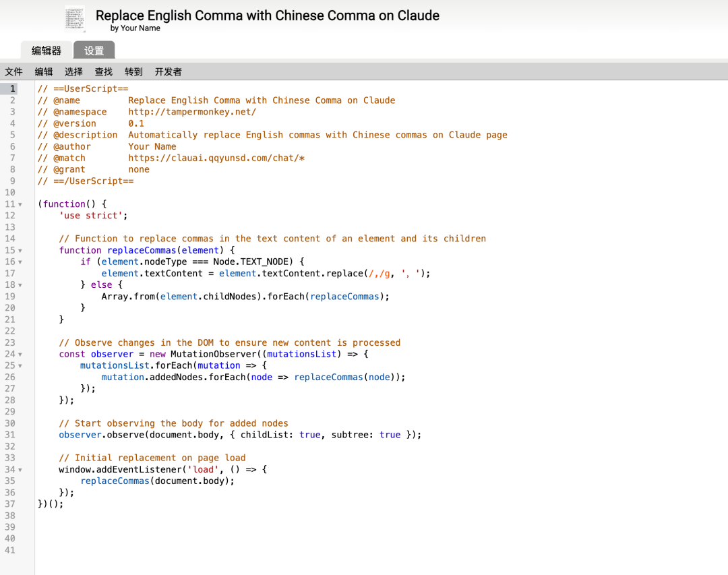Image resolution: width=728 pixels, height=575 pixels.
Task: Click the @description text on line 5
Action: click(317, 135)
